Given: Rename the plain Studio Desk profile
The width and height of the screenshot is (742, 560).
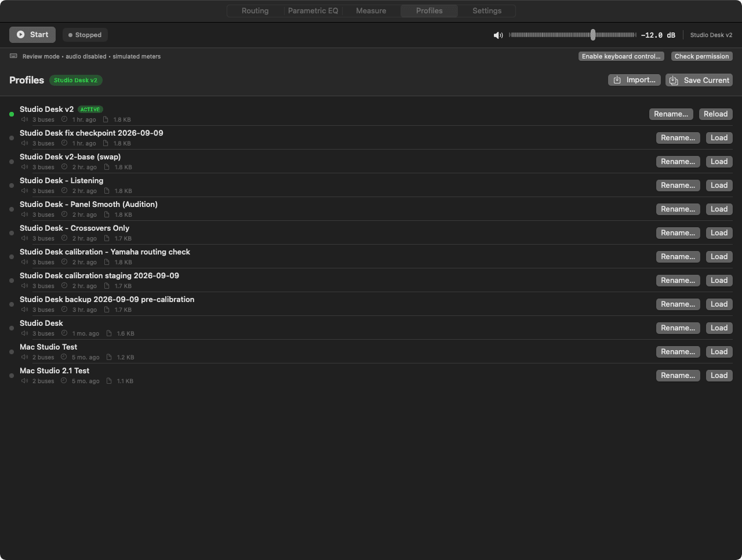Looking at the screenshot, I should 678,328.
